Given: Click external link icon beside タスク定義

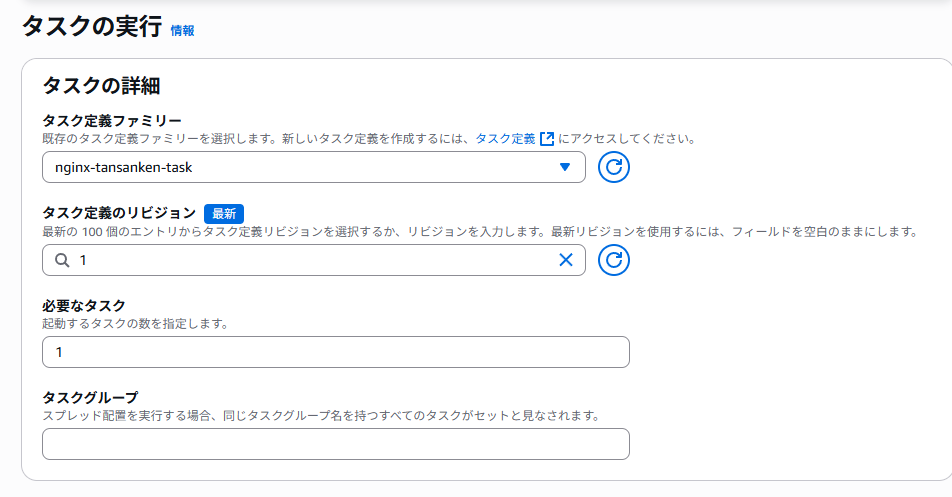Looking at the screenshot, I should (546, 139).
